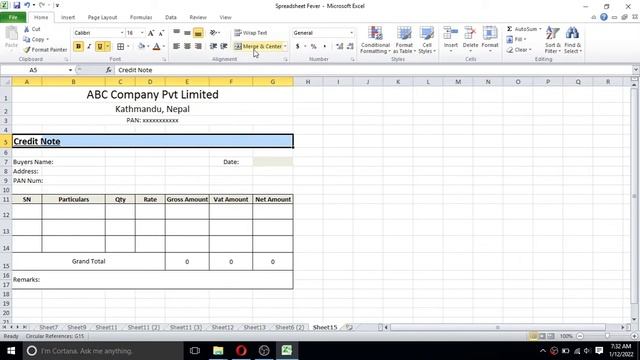This screenshot has width=640, height=360.
Task: Increase the cell indent
Action: point(224,47)
